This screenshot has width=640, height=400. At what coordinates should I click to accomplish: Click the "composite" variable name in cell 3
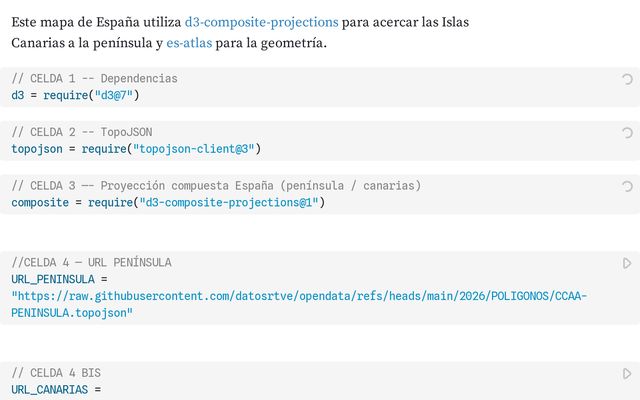40,203
